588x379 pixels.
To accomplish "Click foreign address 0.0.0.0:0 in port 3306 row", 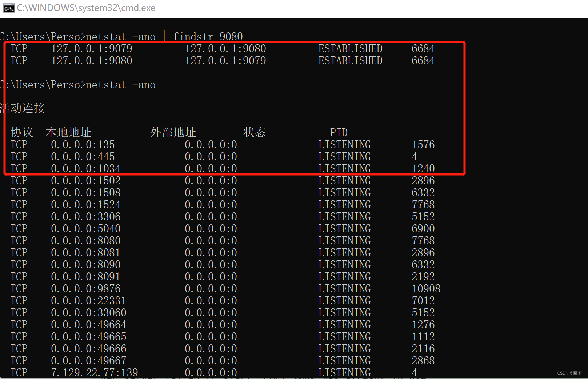I will [x=211, y=217].
